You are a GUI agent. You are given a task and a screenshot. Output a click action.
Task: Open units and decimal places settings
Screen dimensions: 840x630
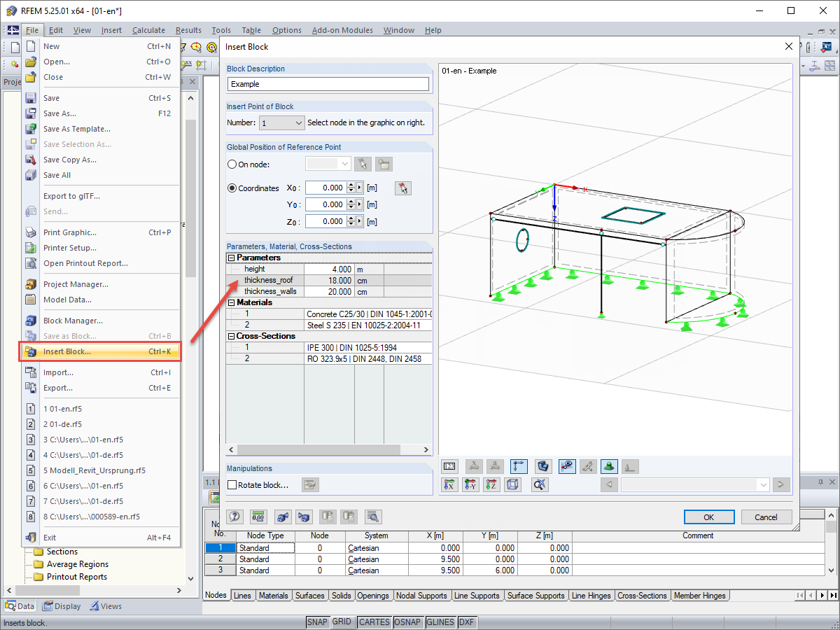[x=258, y=517]
